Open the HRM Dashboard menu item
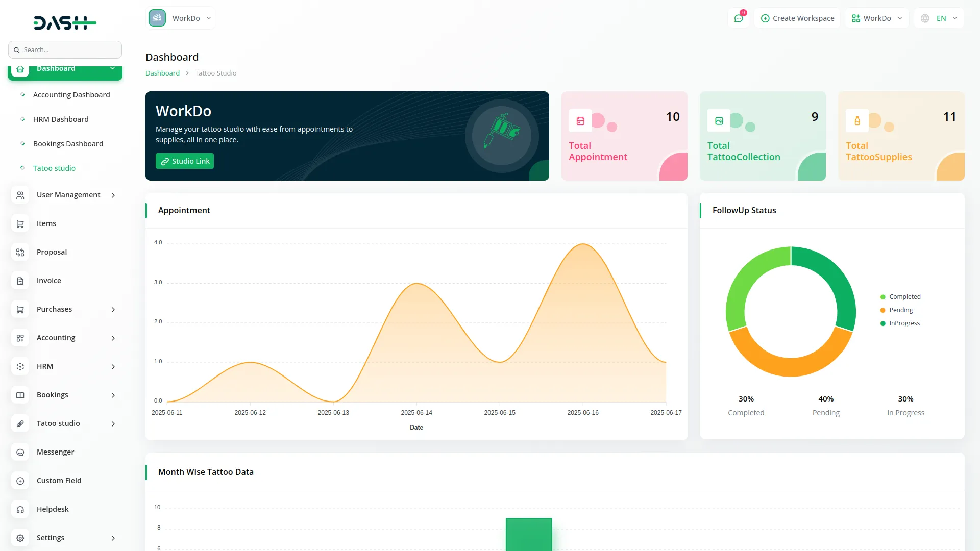The image size is (980, 551). coord(61,119)
